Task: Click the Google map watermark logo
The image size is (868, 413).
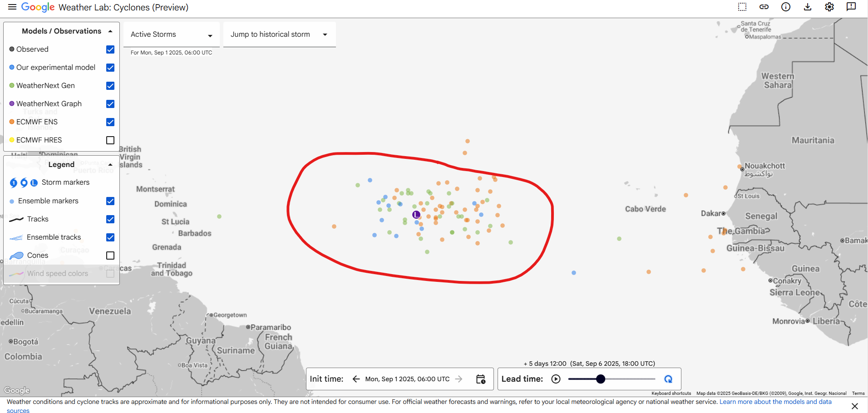Action: [x=17, y=390]
